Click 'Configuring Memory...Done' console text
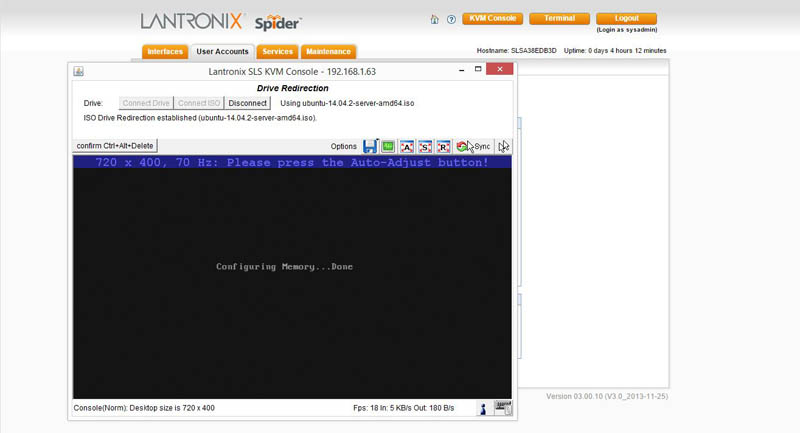This screenshot has width=800, height=433. [x=284, y=267]
